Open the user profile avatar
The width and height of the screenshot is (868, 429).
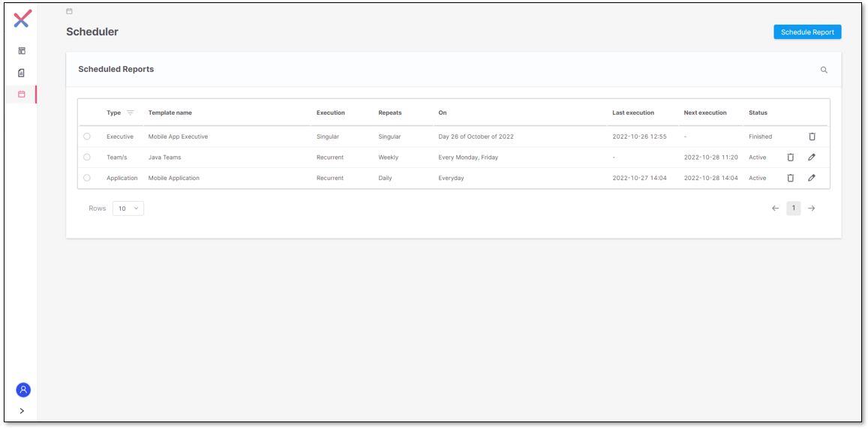[x=23, y=390]
